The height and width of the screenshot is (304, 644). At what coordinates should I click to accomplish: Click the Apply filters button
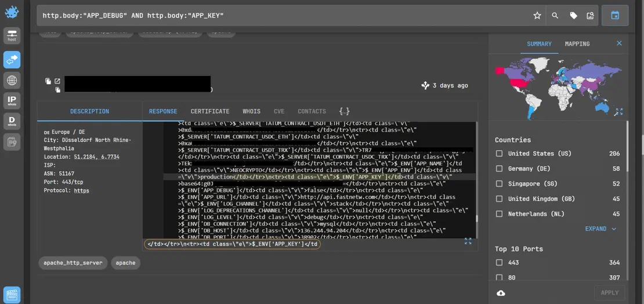[610, 293]
